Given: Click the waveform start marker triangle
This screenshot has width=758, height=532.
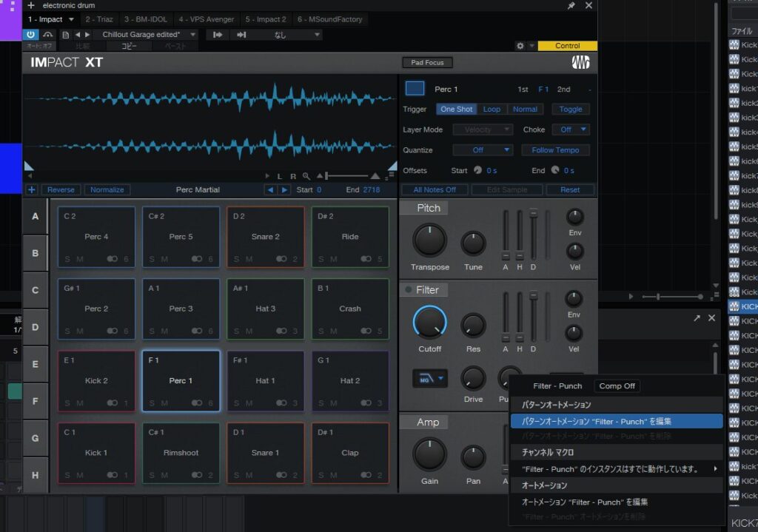Looking at the screenshot, I should click(29, 166).
